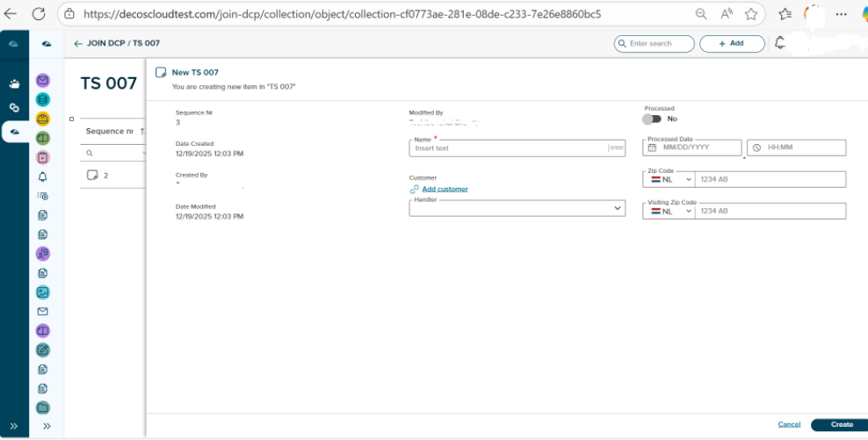Toggle the Processed switch
868x440 pixels.
[652, 119]
